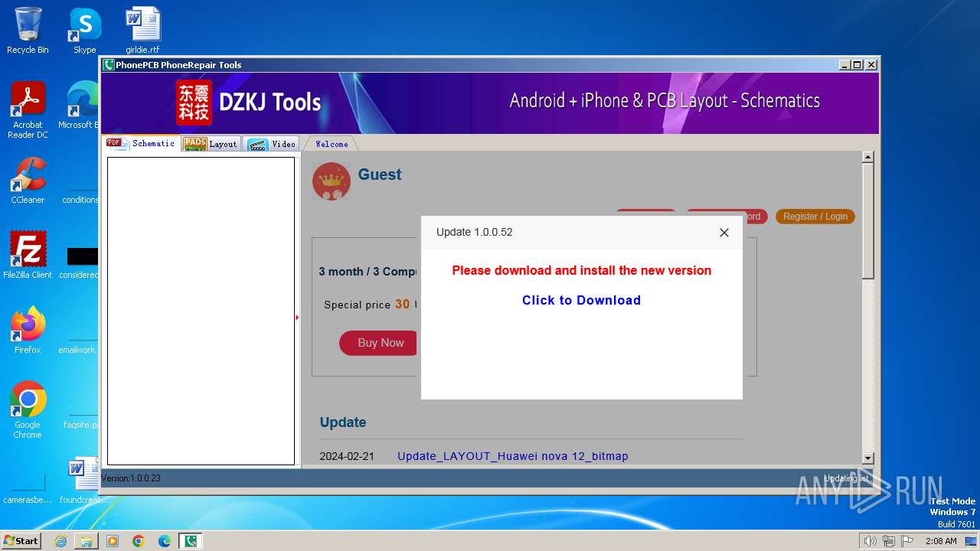This screenshot has height=551, width=980.
Task: Click inside the empty schematic list panel
Action: (201, 311)
